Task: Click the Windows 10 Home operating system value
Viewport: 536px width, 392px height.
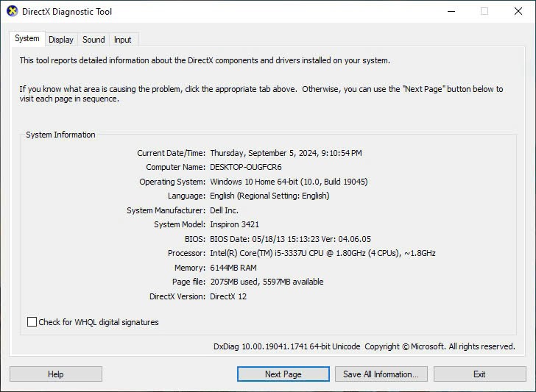Action: [x=289, y=182]
